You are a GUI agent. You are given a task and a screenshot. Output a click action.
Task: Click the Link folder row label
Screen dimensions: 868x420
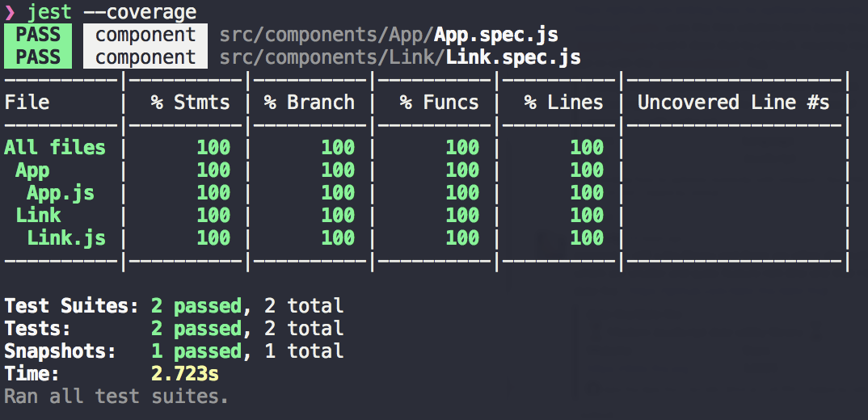(38, 216)
